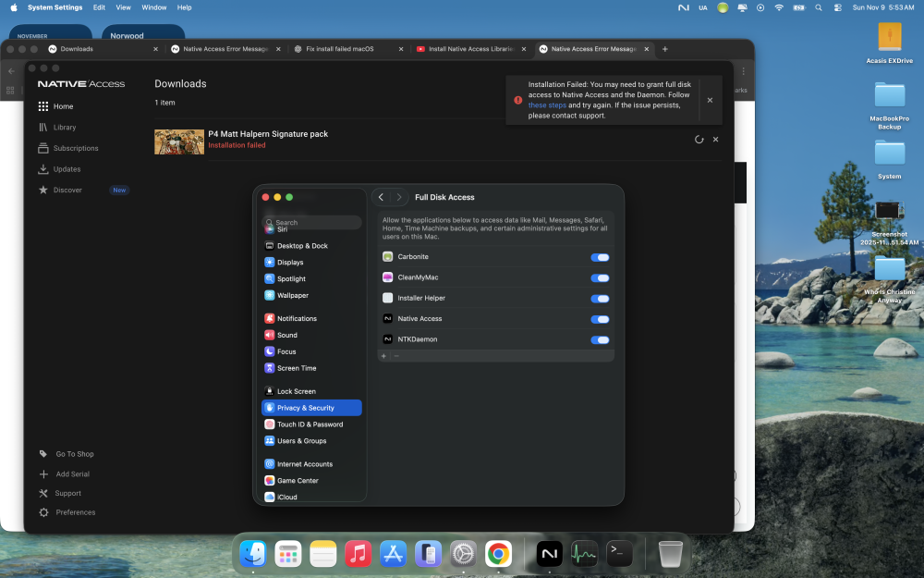
Task: Open the Help menu
Action: [x=185, y=7]
